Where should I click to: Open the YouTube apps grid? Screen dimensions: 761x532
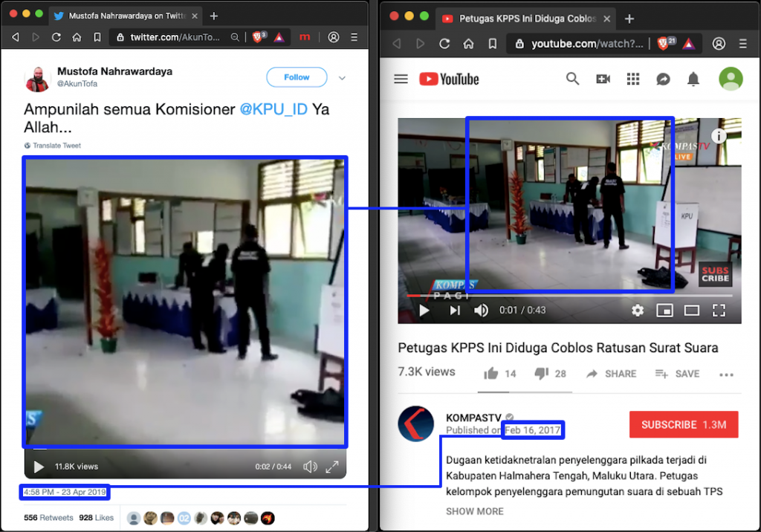point(633,79)
